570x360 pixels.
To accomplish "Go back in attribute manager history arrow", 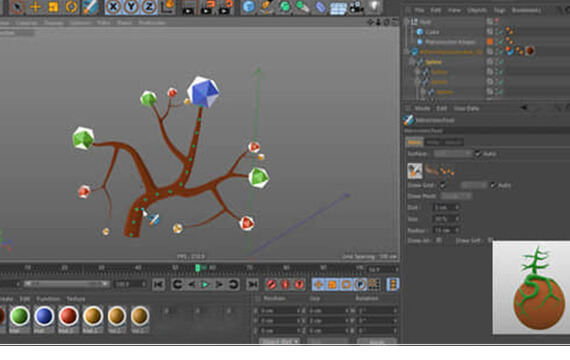I will pyautogui.click(x=524, y=108).
